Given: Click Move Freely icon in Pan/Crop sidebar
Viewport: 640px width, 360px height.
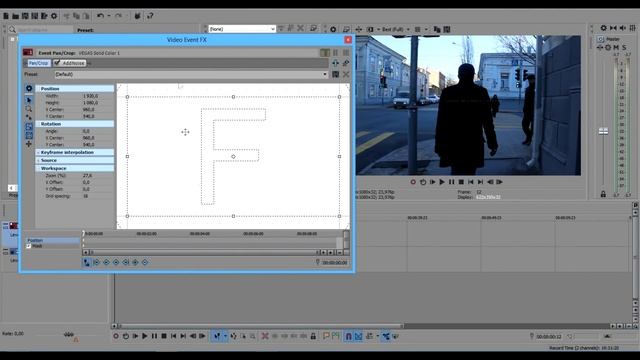Looking at the screenshot, I should click(x=29, y=144).
